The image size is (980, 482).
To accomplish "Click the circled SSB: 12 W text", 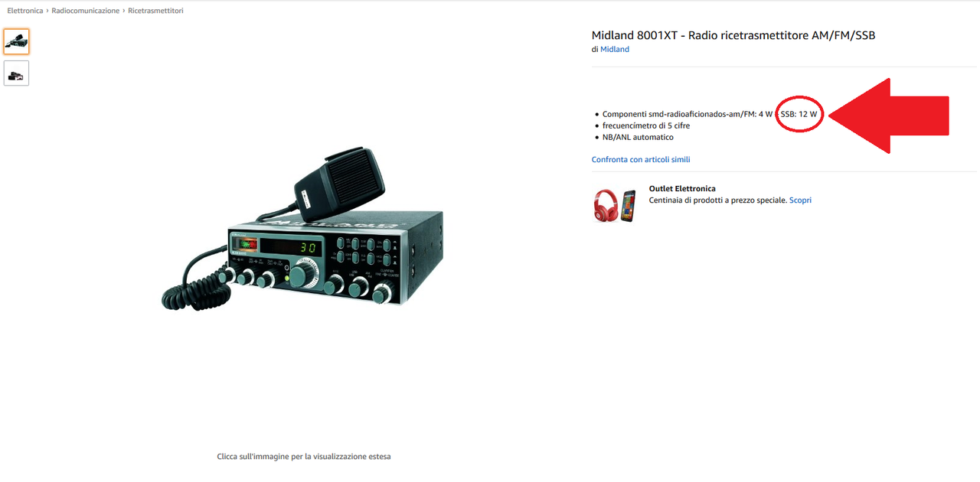I will (799, 114).
